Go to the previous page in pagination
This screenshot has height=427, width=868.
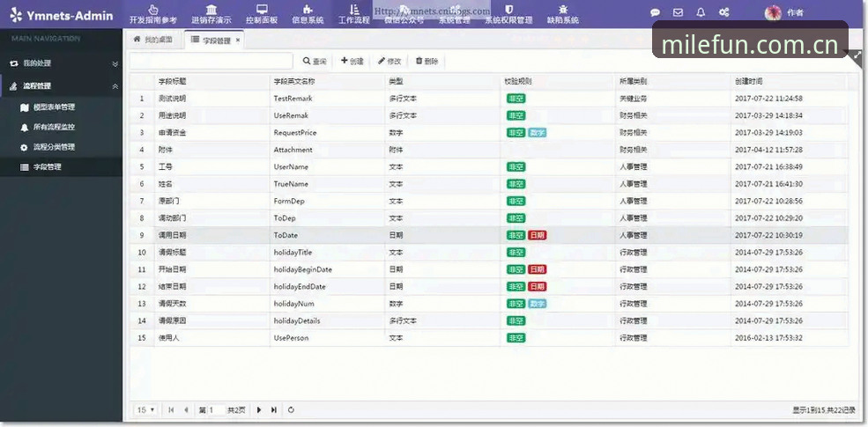186,410
